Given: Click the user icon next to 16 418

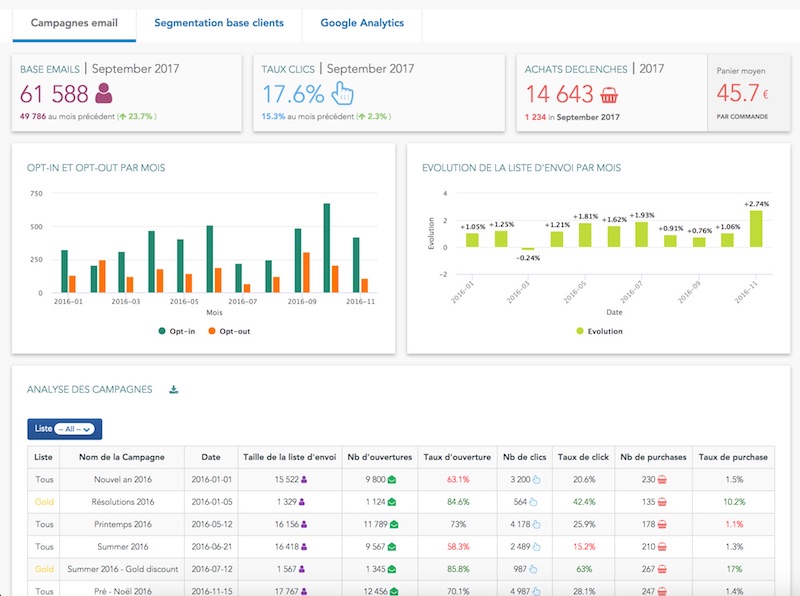Looking at the screenshot, I should [304, 547].
